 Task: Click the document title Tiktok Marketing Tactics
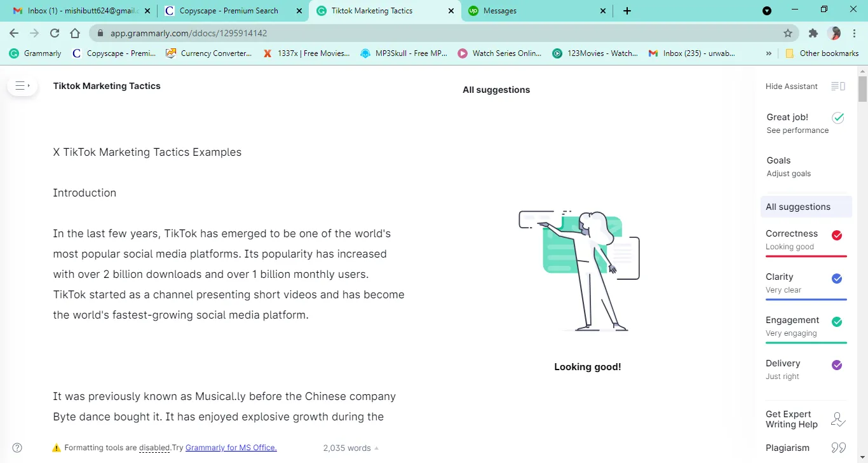pos(107,86)
